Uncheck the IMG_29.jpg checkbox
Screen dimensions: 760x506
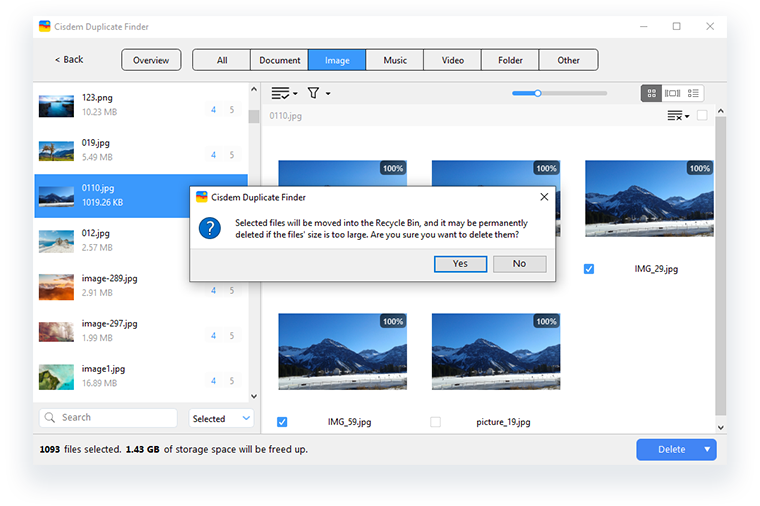coord(589,269)
